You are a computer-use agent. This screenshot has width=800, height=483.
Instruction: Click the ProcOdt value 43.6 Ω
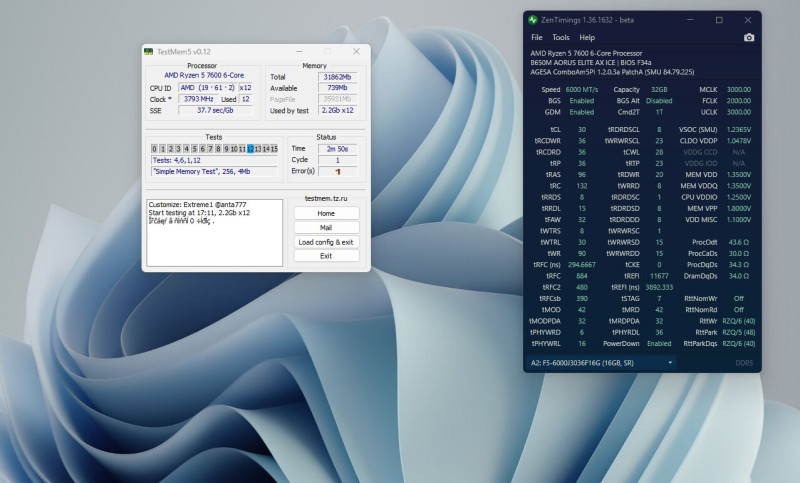pos(738,242)
